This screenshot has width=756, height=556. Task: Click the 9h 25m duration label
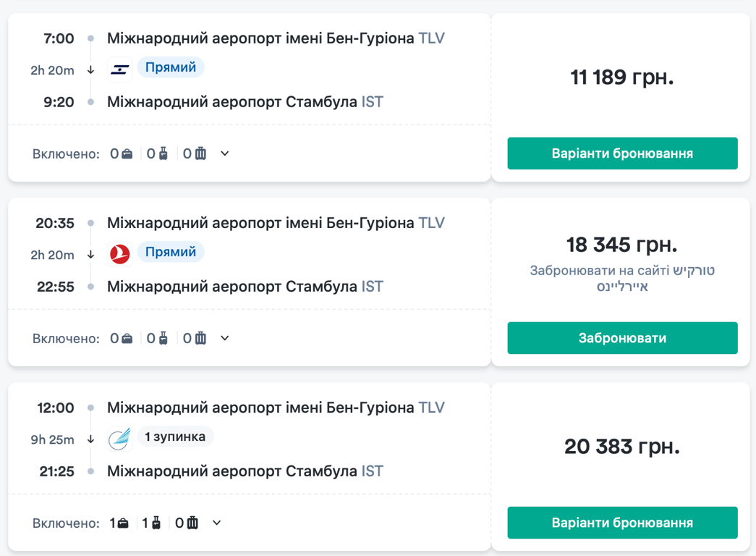[x=52, y=439]
